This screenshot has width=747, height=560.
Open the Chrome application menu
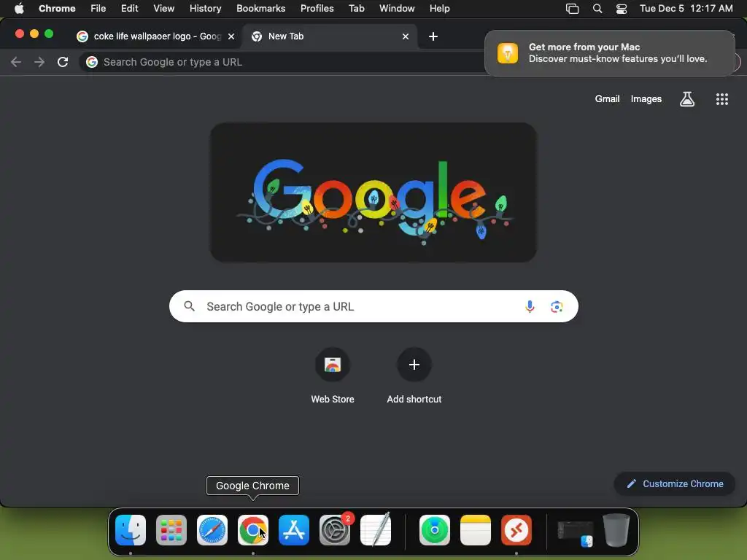pos(57,8)
